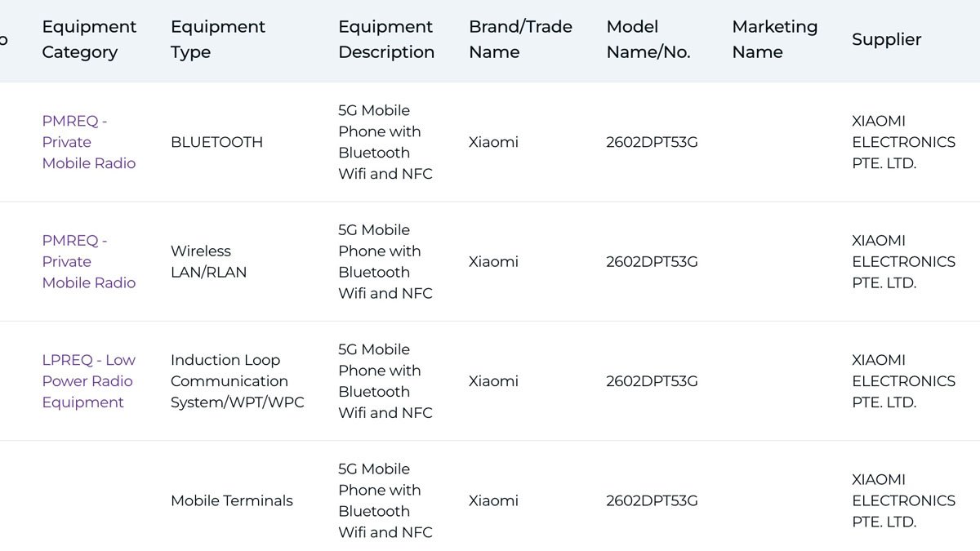
Task: Select the Wireless LAN/RLAN cell
Action: pyautogui.click(x=208, y=261)
